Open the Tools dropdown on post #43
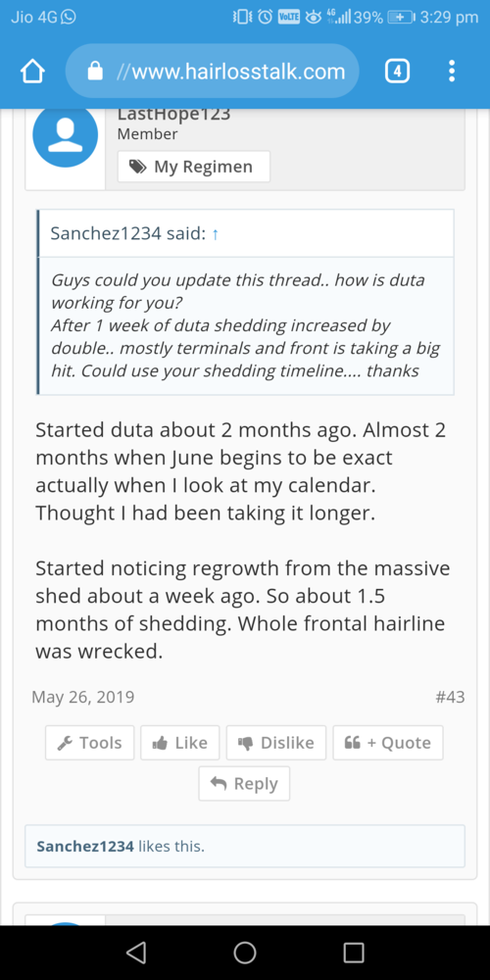This screenshot has height=980, width=490. pos(90,743)
